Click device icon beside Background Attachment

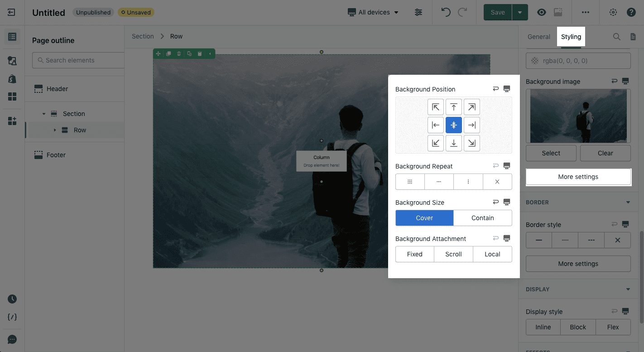[507, 238]
